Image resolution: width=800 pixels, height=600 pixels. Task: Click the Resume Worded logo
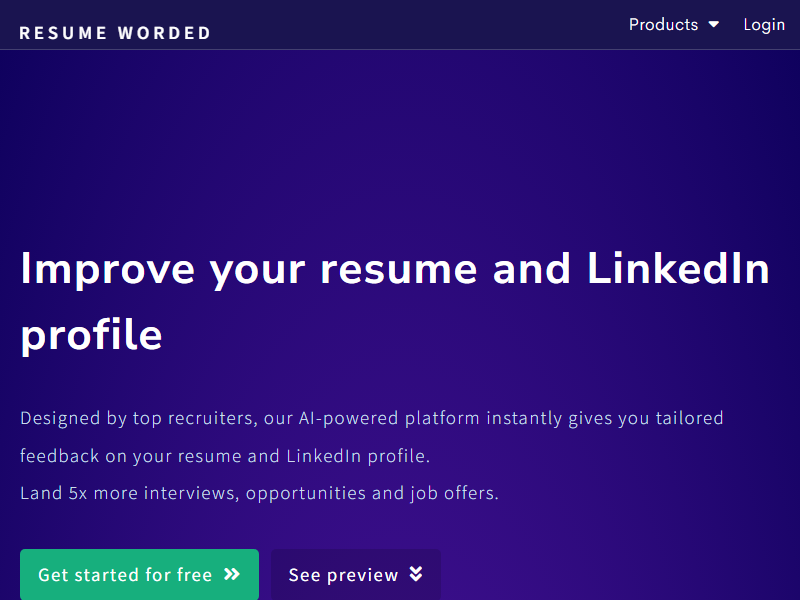click(115, 33)
